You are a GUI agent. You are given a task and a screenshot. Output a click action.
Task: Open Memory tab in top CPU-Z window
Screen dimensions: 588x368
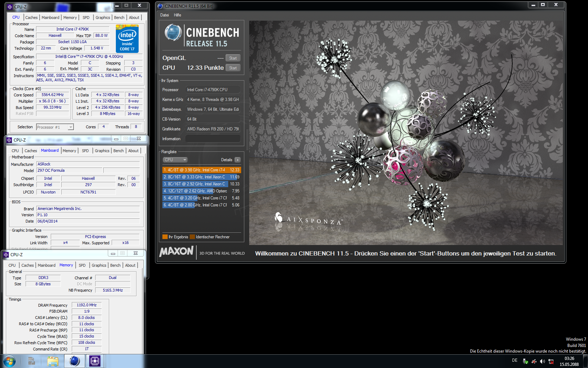(70, 18)
